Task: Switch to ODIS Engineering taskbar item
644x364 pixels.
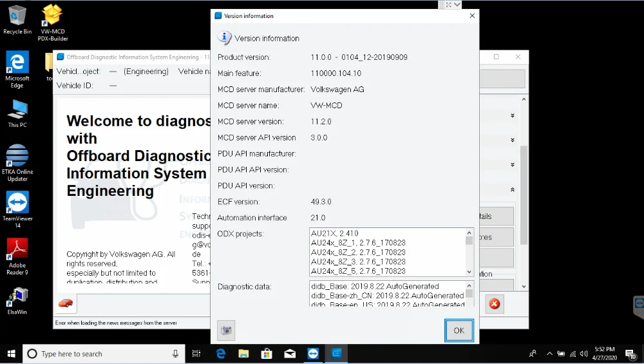Action: pyautogui.click(x=336, y=354)
